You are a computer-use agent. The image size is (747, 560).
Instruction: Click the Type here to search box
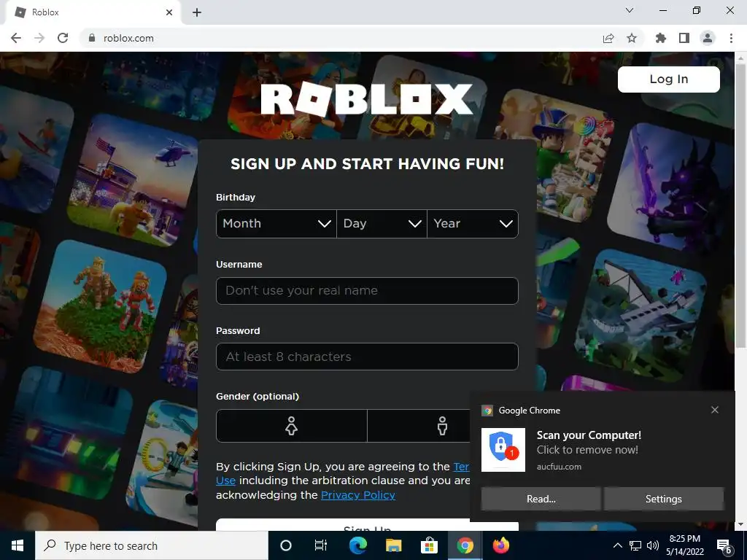(x=152, y=545)
